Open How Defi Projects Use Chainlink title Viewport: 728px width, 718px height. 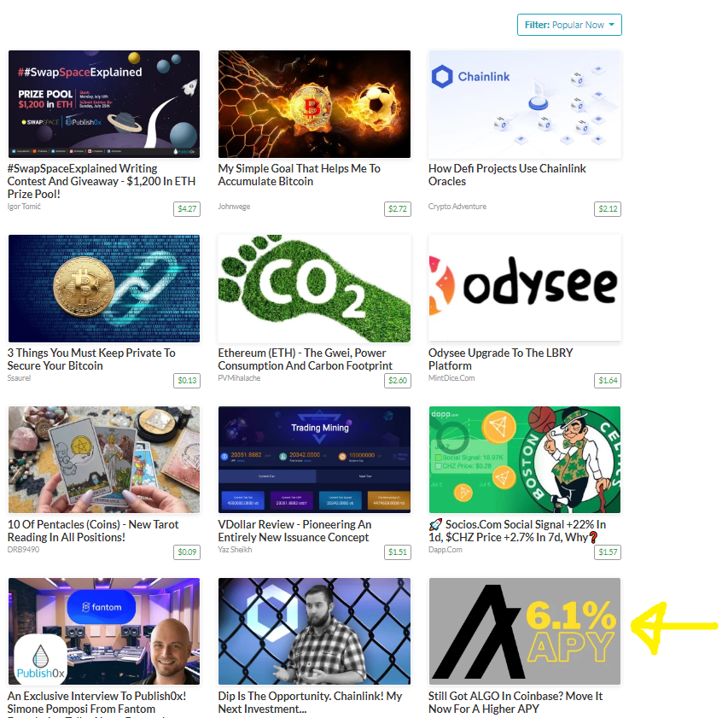507,175
